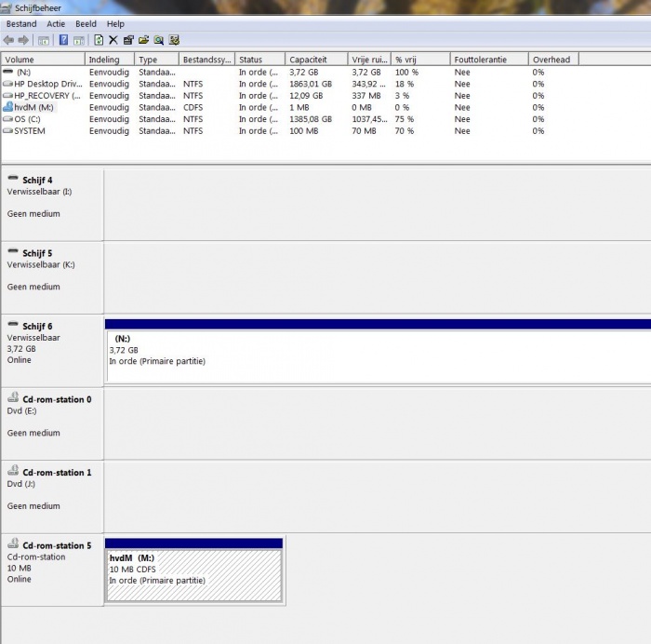Image resolution: width=651 pixels, height=644 pixels.
Task: Click the SYSTEM volume drive icon
Action: coord(7,130)
